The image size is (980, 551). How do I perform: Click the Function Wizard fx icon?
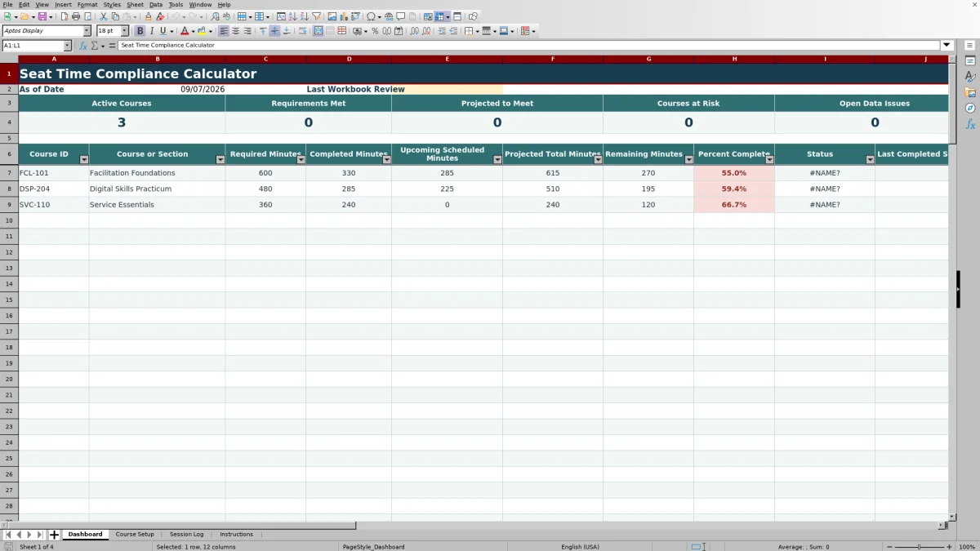point(83,46)
